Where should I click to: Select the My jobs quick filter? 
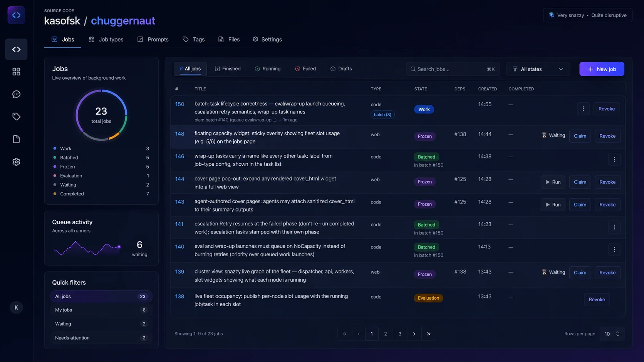coord(101,310)
